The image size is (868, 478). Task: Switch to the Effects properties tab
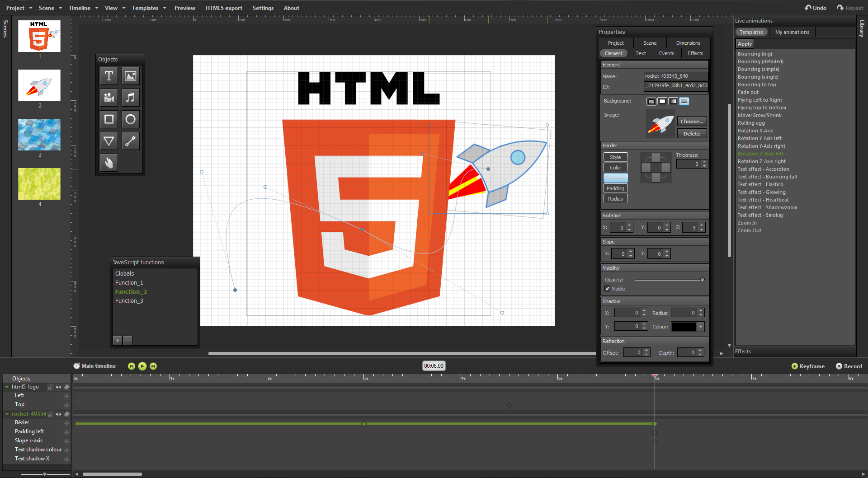[x=695, y=53]
